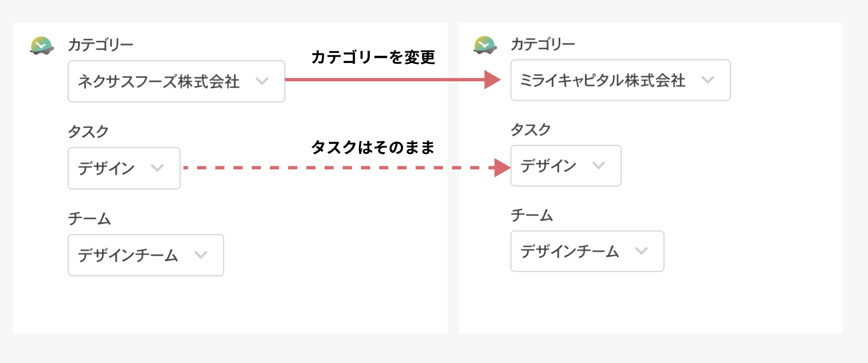Click the chevron on right デザインチーム dropdown
Viewport: 868px width, 363px height.
click(641, 252)
